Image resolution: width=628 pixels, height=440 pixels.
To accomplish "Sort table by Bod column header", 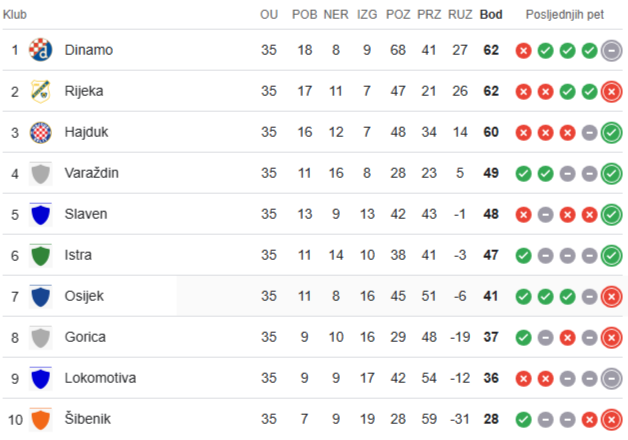I will point(491,15).
